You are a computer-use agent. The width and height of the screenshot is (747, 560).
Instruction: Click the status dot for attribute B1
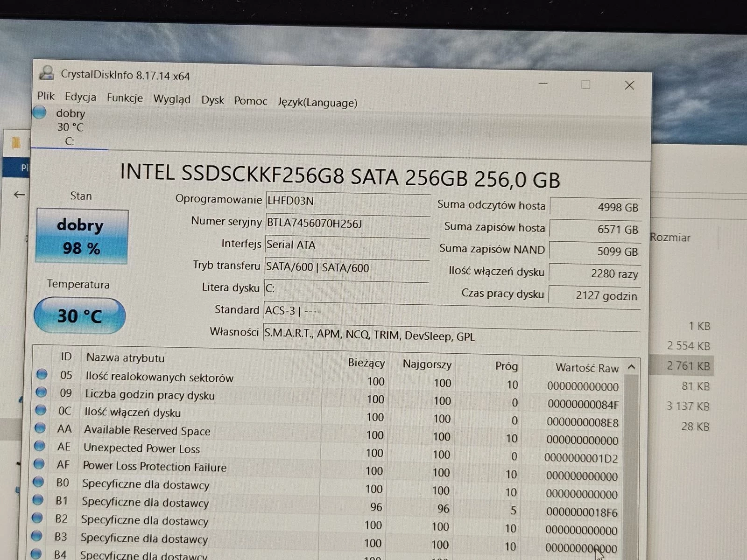(38, 500)
